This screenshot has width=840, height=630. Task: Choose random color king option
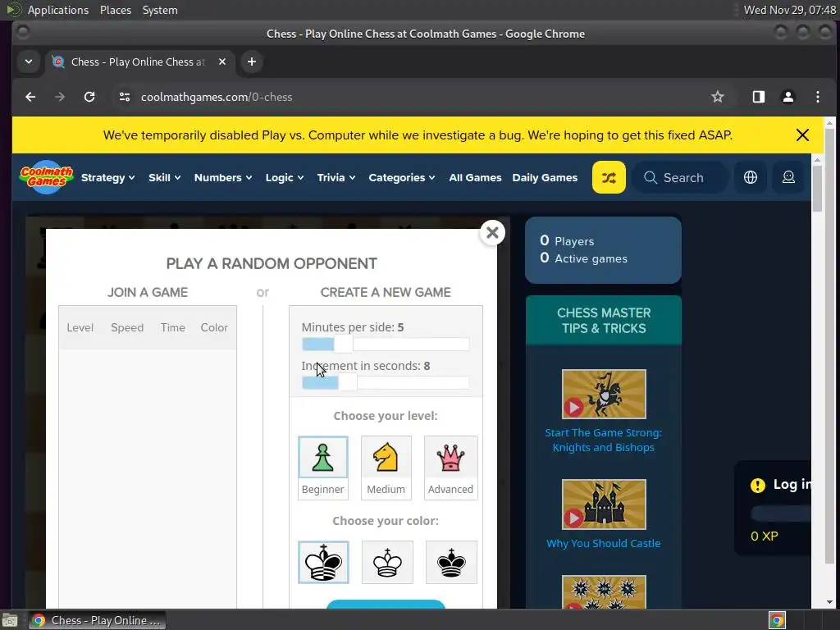pos(323,562)
